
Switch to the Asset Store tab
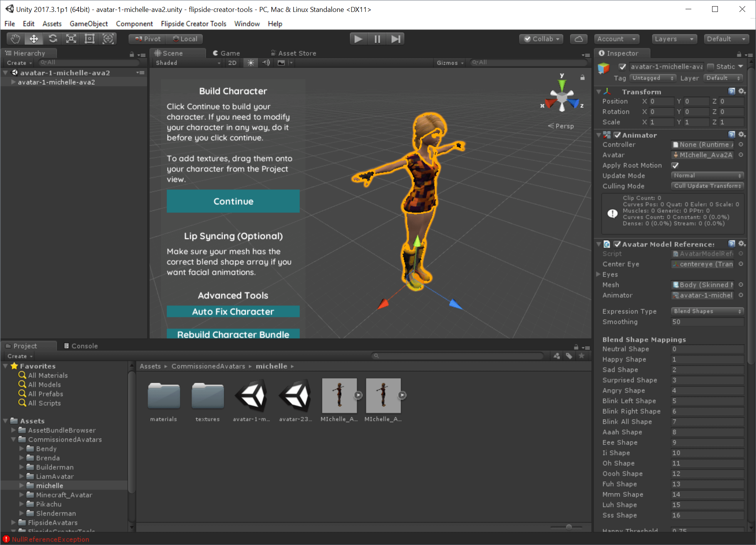(x=293, y=53)
